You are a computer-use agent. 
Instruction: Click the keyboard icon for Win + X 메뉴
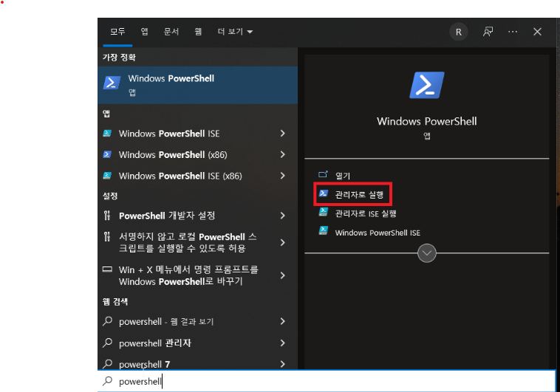click(107, 269)
